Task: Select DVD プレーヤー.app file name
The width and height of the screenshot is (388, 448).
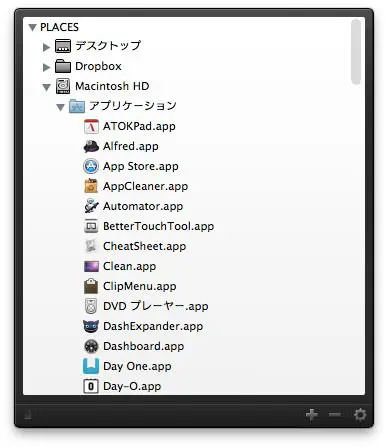Action: 156,307
